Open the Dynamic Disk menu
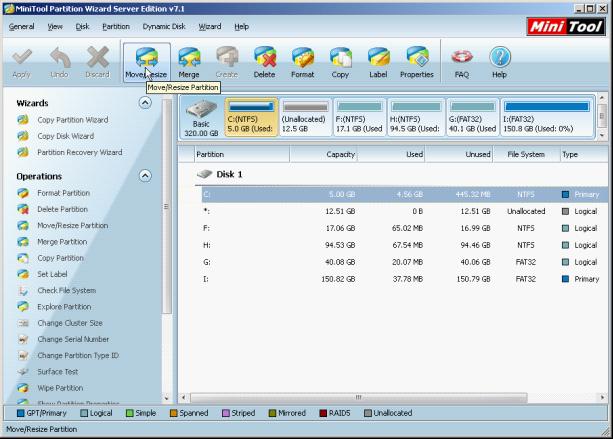The height and width of the screenshot is (439, 613). [164, 27]
